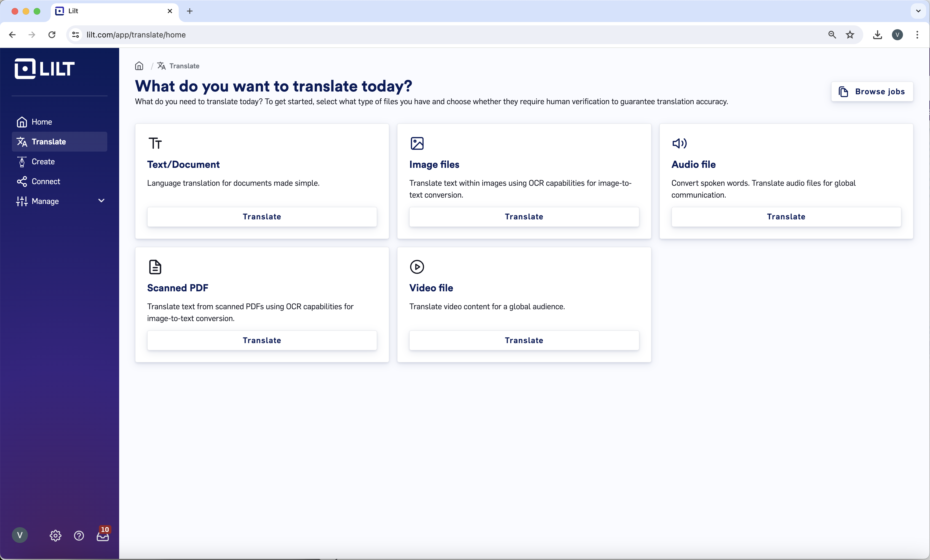Click the Video file play icon
This screenshot has width=930, height=560.
[x=417, y=267]
